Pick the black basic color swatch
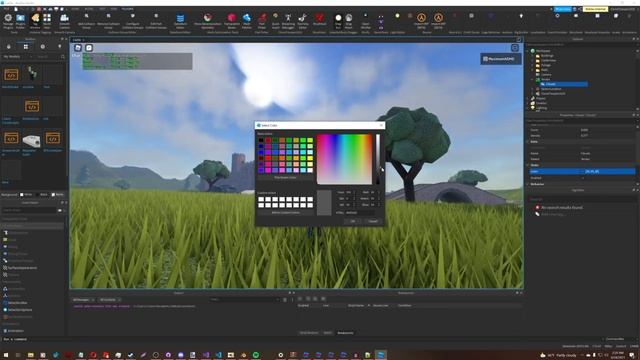Image resolution: width=640 pixels, height=360 pixels. tap(261, 140)
